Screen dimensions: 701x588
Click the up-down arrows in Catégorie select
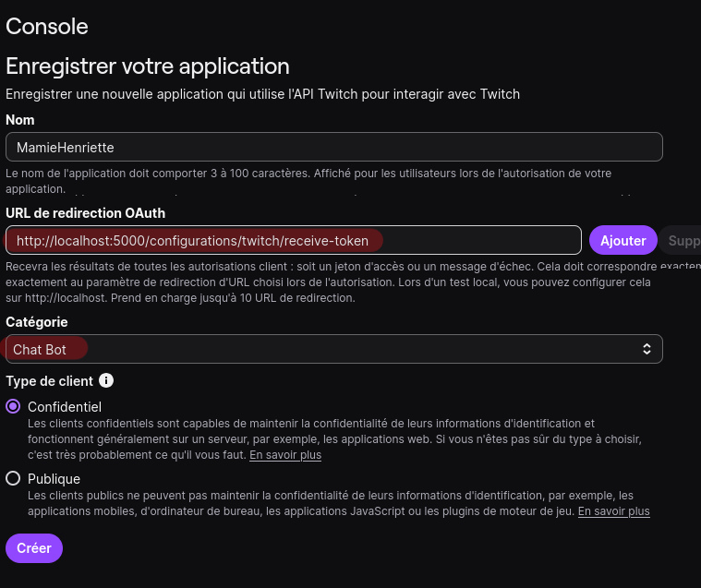coord(647,349)
